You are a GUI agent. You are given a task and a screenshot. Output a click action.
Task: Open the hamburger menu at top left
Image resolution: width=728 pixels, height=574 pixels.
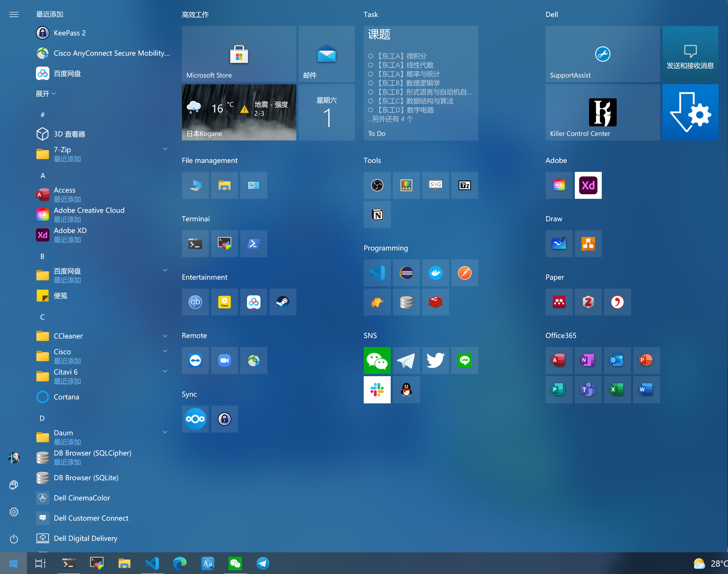coord(14,14)
